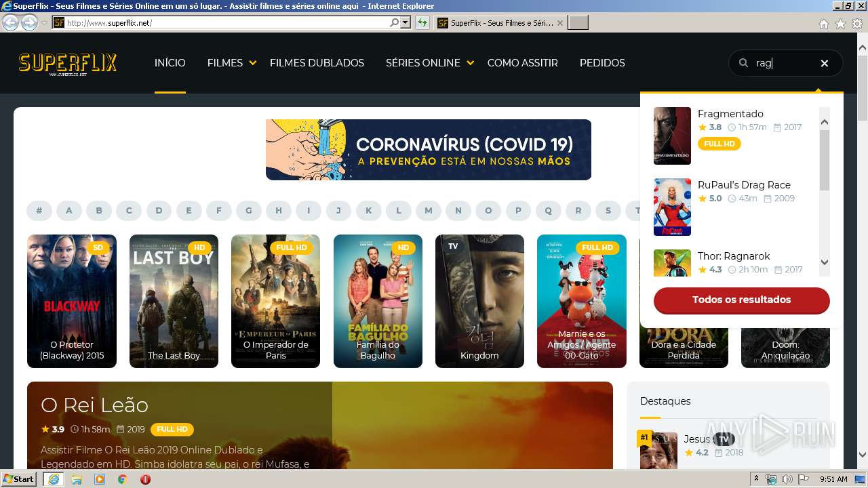The image size is (868, 488).
Task: Open IE Home icon
Action: [823, 24]
